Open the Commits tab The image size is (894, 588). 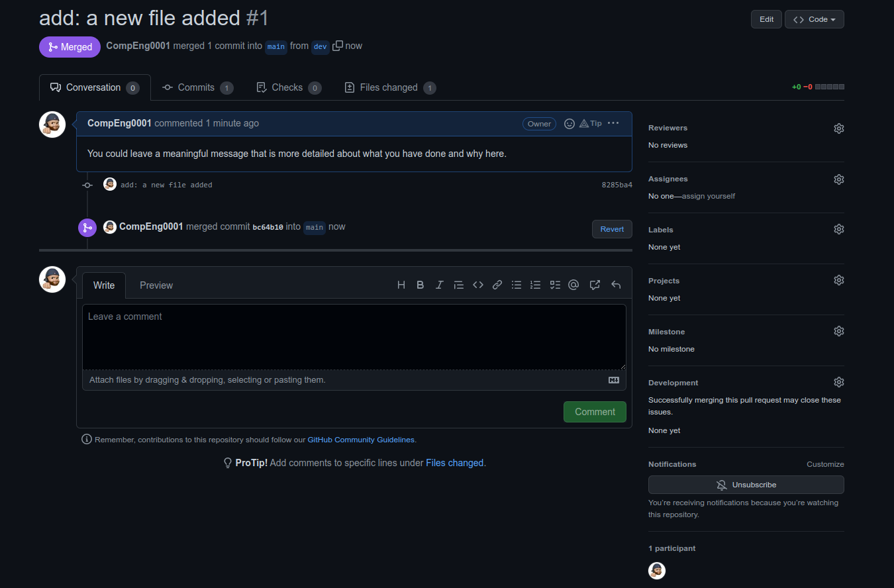click(197, 87)
